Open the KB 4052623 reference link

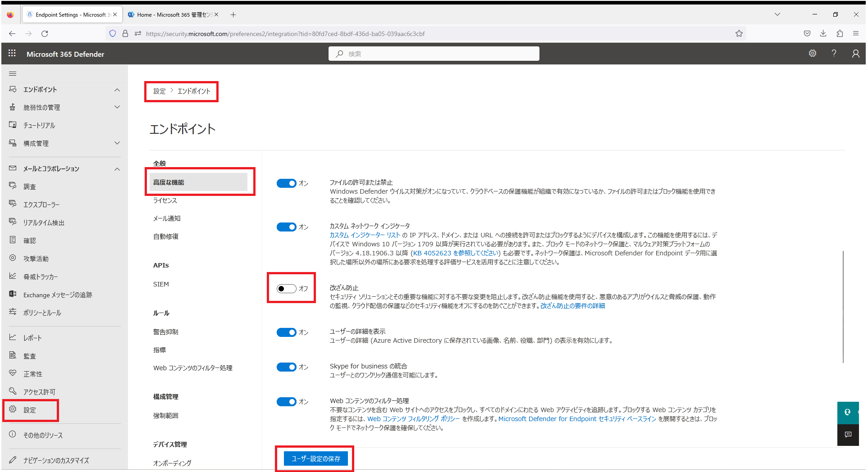click(456, 253)
